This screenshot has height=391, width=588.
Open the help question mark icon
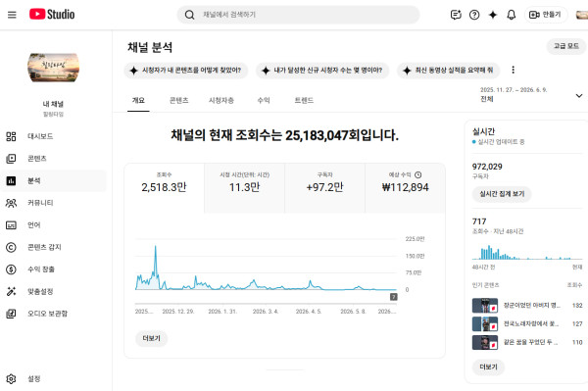(x=474, y=15)
